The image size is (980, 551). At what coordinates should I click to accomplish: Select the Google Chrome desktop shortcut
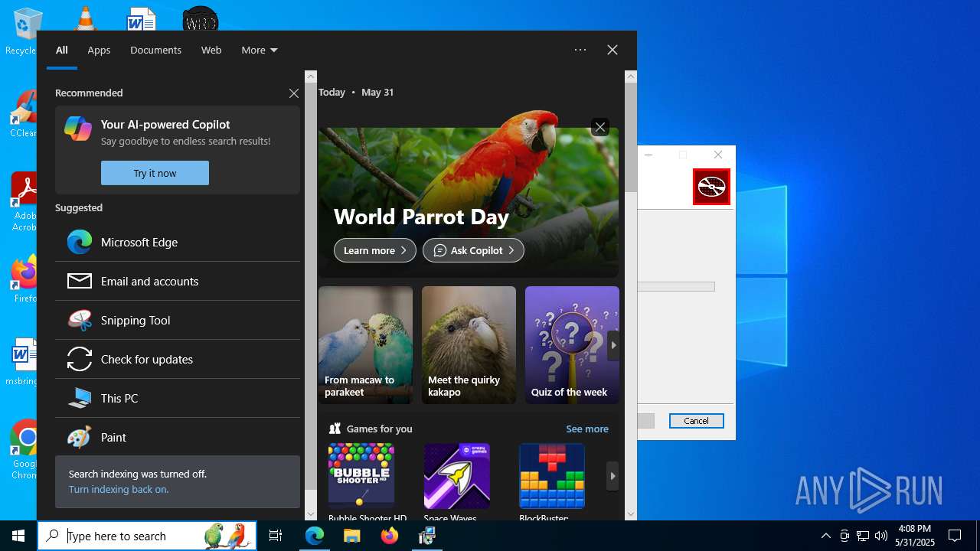24,449
